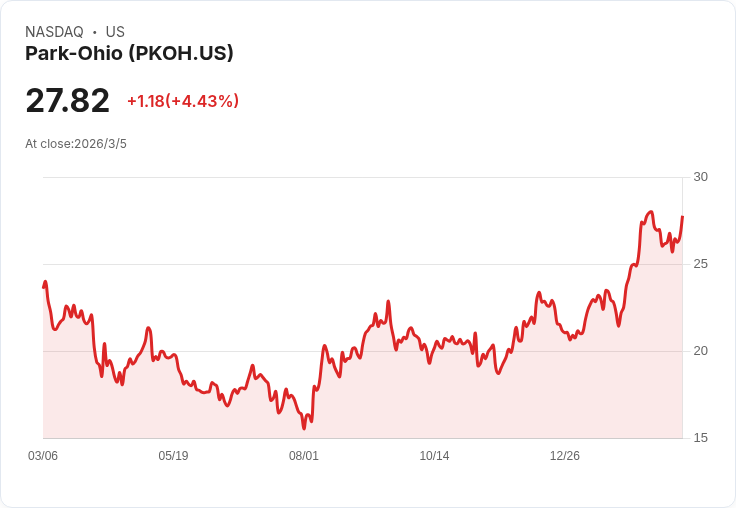Select the US market label
Image resolution: width=736 pixels, height=508 pixels.
[115, 32]
